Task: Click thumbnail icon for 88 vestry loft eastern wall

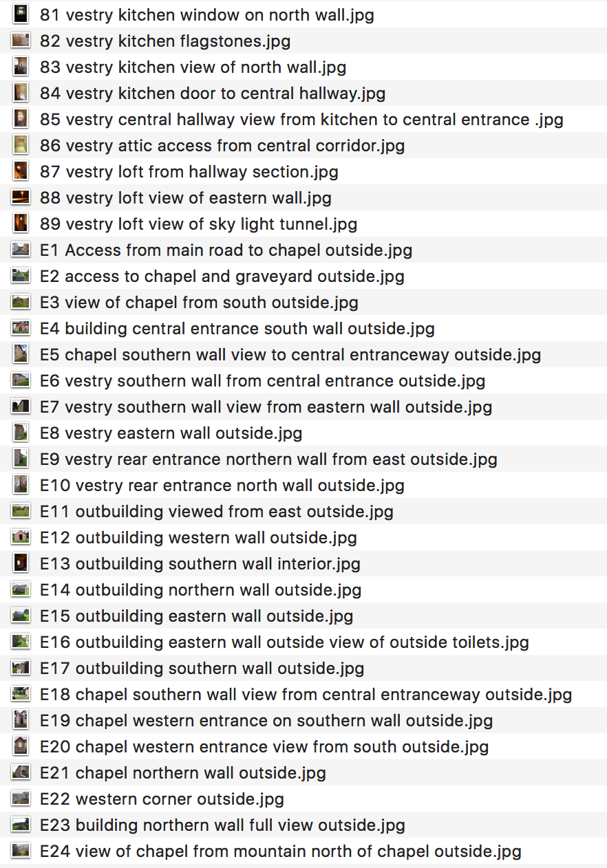Action: coord(21,197)
